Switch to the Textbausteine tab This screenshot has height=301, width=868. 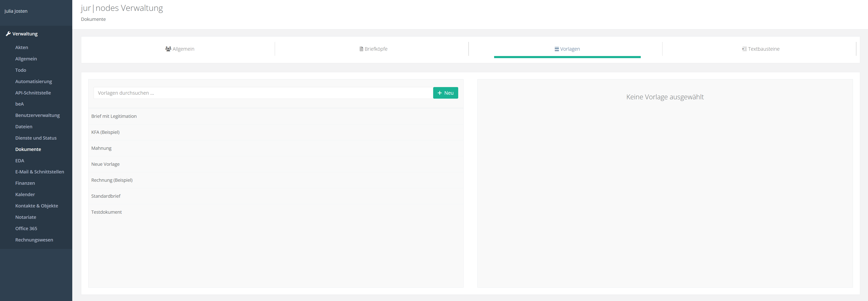coord(761,49)
